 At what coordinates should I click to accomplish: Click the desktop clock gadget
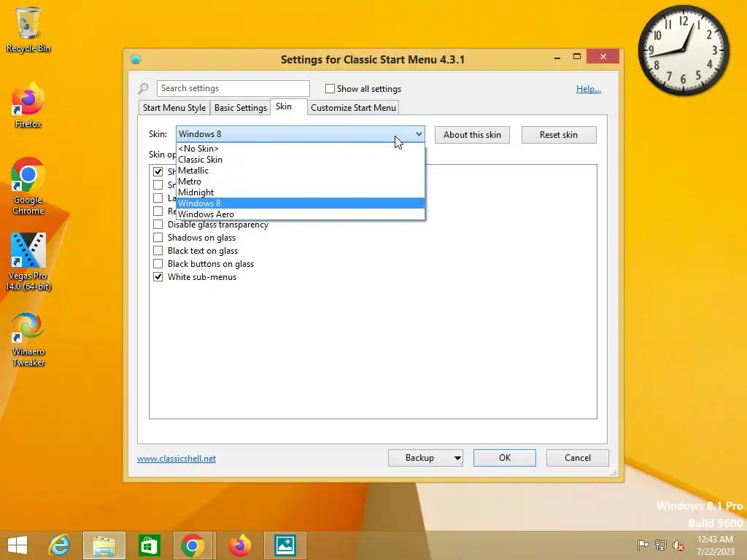point(683,50)
